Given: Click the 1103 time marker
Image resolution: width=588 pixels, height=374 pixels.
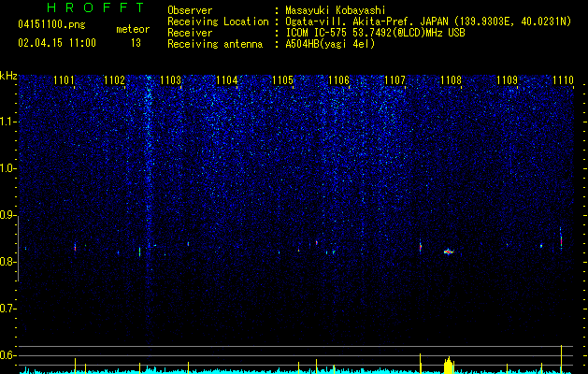Looking at the screenshot, I should point(171,80).
